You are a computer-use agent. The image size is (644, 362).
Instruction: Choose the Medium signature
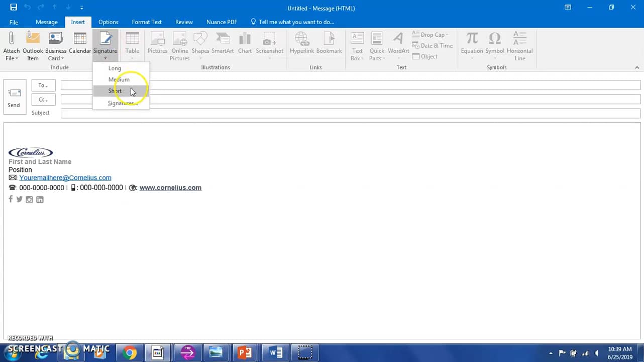(x=121, y=79)
